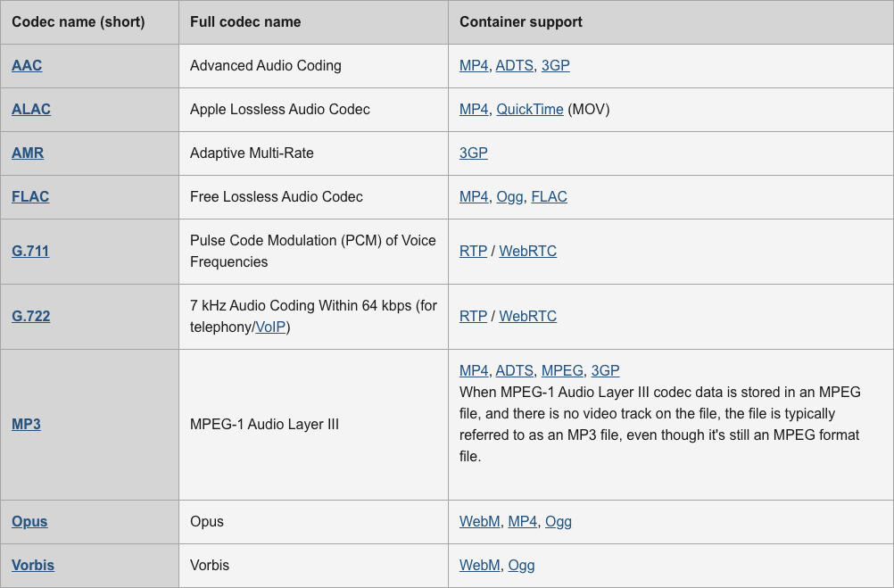Click MP4 link in the Opus row
Image resolution: width=894 pixels, height=588 pixels.
click(523, 522)
